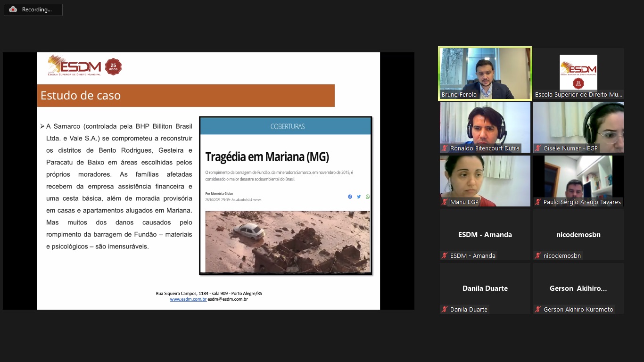Select nicodemosbn participant tile
644x362 pixels.
(578, 235)
